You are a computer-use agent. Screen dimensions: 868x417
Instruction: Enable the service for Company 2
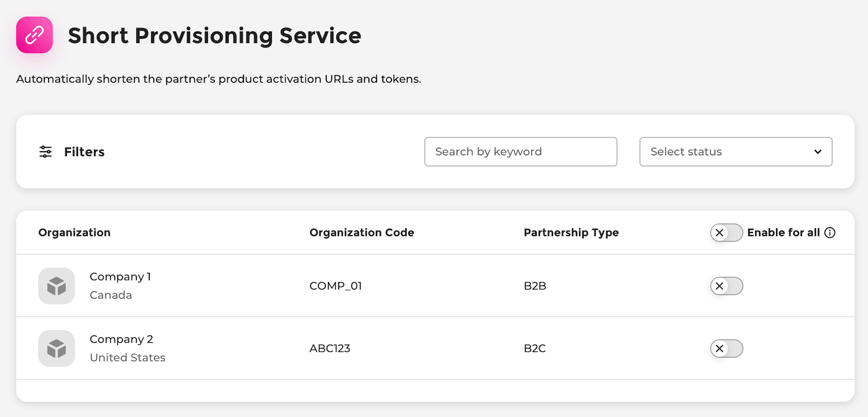[727, 349]
